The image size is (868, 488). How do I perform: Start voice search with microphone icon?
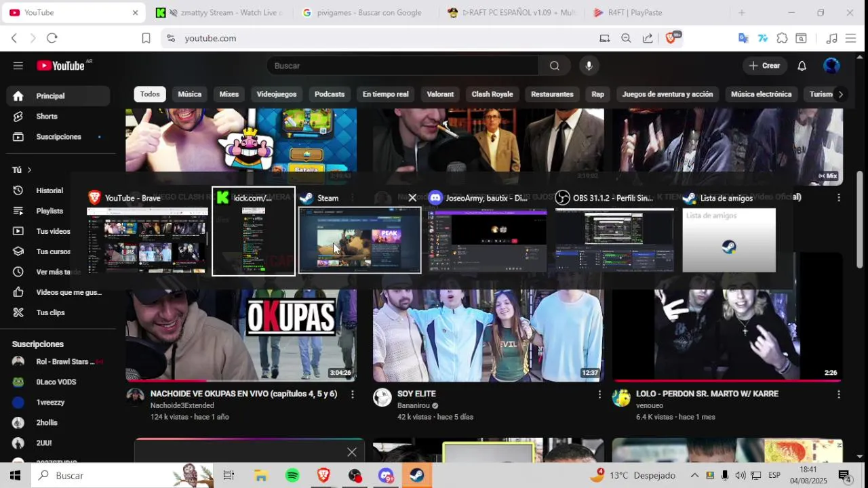(x=589, y=66)
